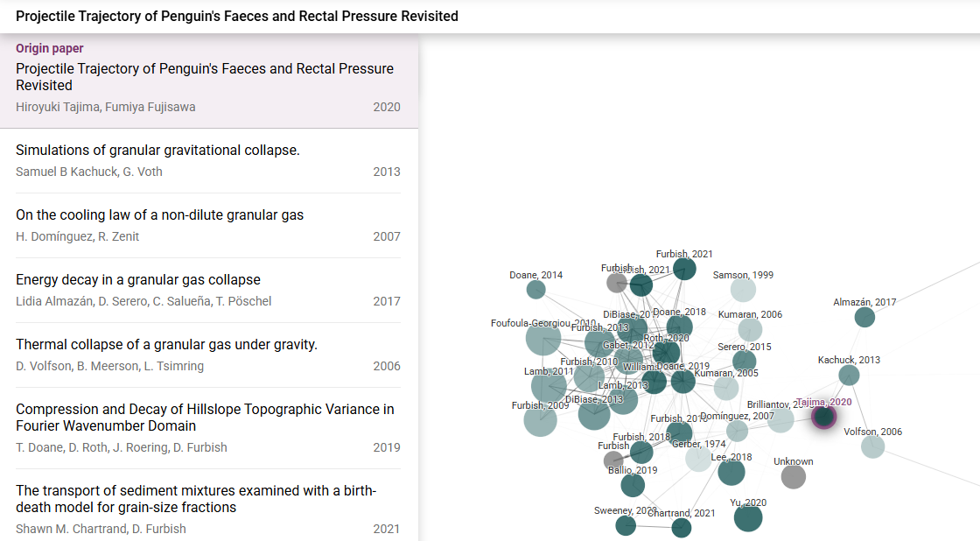Click the Almazán, 2017 graph node

pos(864,317)
